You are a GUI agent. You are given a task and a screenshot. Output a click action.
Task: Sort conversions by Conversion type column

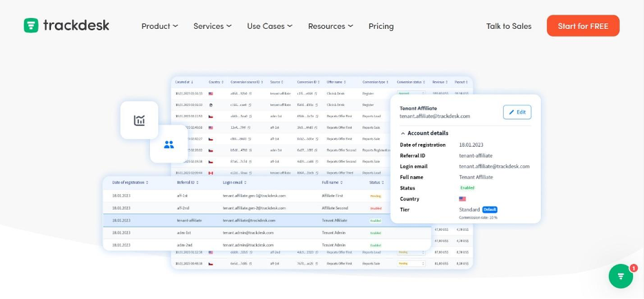click(x=376, y=82)
